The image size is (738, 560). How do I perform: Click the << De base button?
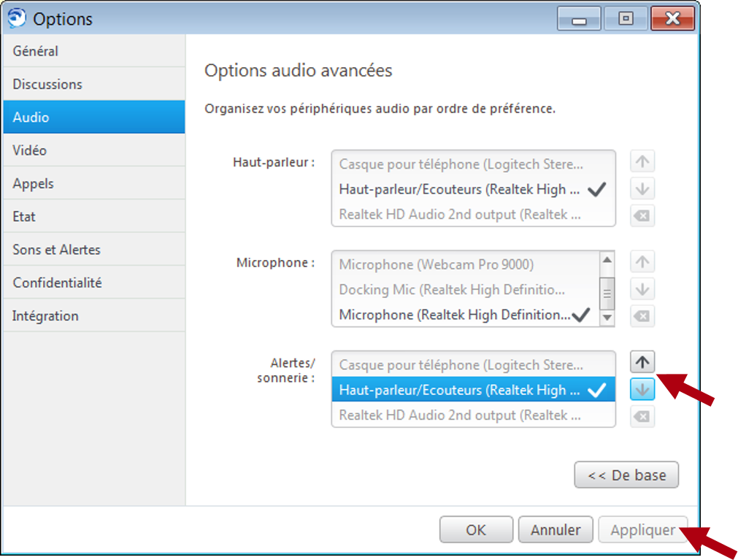(x=626, y=475)
